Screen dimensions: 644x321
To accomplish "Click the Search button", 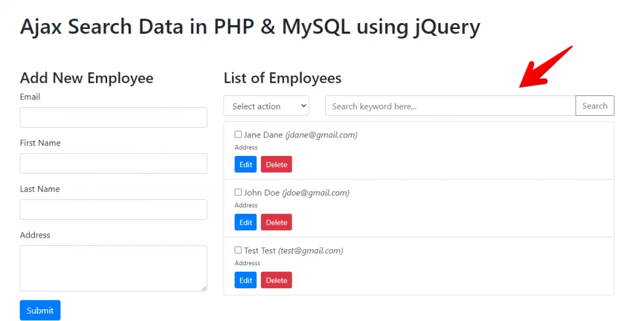I will point(595,106).
